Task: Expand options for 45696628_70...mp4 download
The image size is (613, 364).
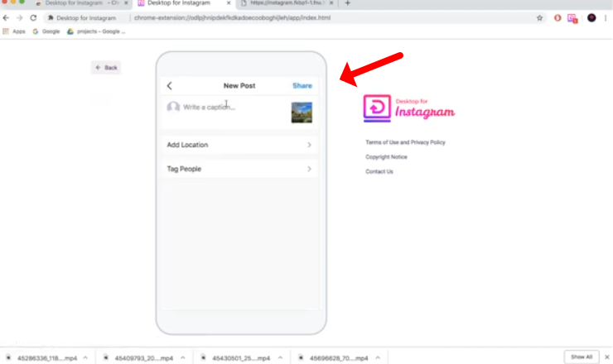Action: click(378, 357)
